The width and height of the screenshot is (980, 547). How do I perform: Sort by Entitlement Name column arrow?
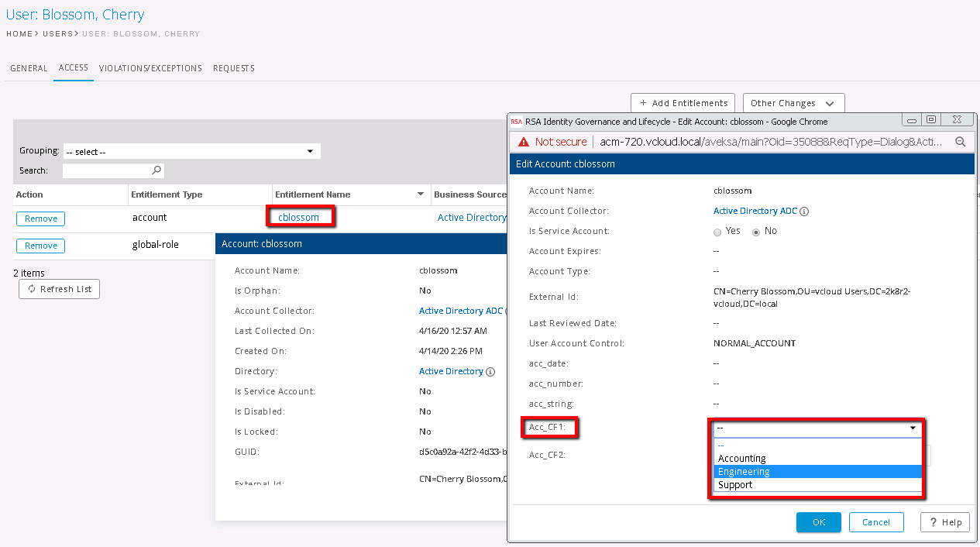pyautogui.click(x=421, y=194)
